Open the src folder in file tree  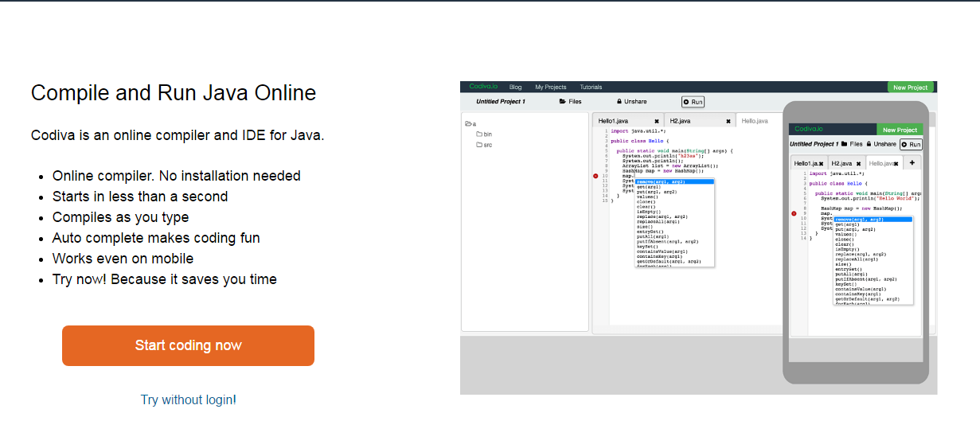coord(484,145)
